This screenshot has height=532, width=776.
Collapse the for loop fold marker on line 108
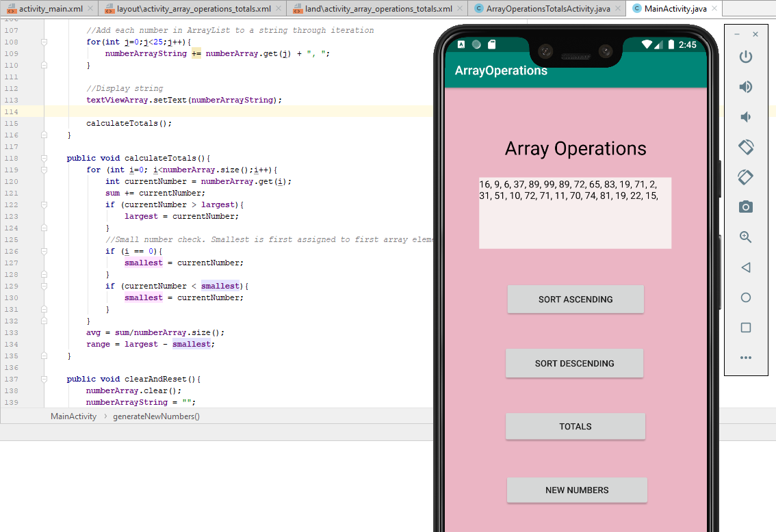coord(44,42)
